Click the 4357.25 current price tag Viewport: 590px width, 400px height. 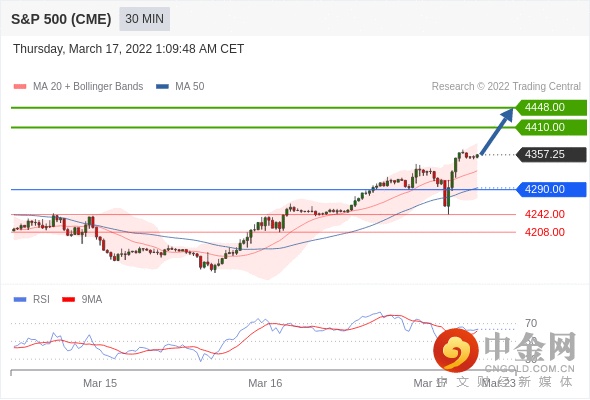point(551,154)
